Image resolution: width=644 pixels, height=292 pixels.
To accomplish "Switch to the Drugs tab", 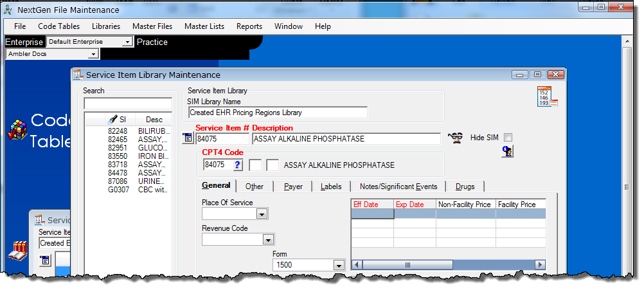I will click(x=465, y=187).
